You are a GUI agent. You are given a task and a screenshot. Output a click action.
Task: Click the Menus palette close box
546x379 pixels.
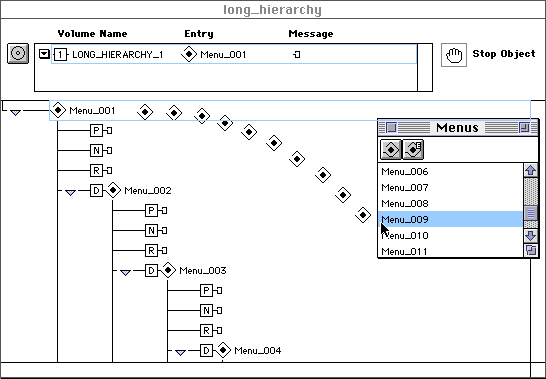[391, 128]
